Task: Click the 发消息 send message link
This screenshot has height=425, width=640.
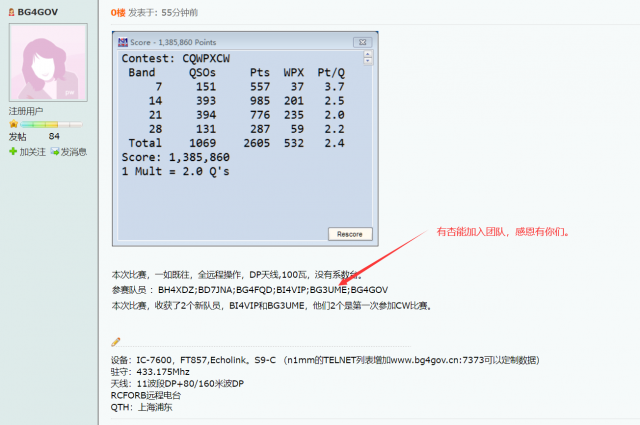Action: [73, 152]
